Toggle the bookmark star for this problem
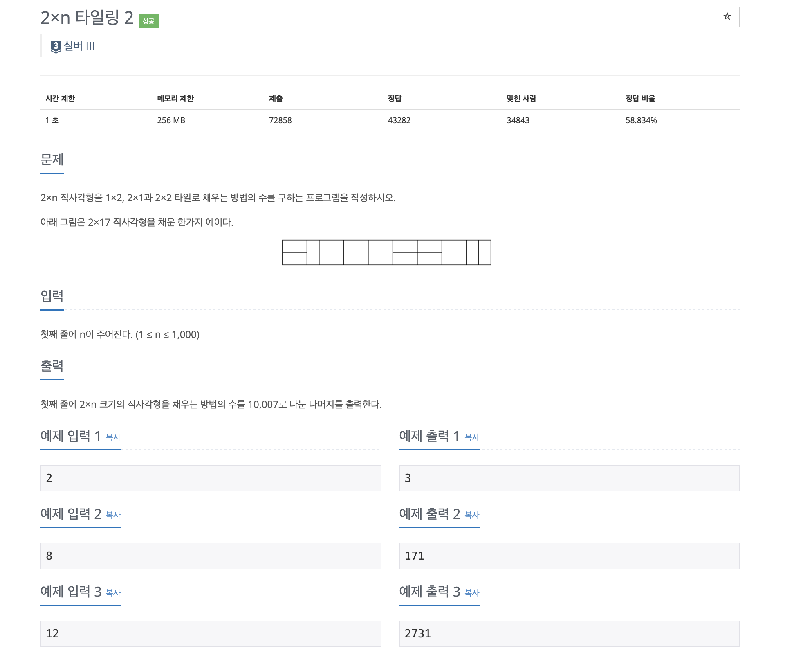This screenshot has width=812, height=662. (727, 17)
